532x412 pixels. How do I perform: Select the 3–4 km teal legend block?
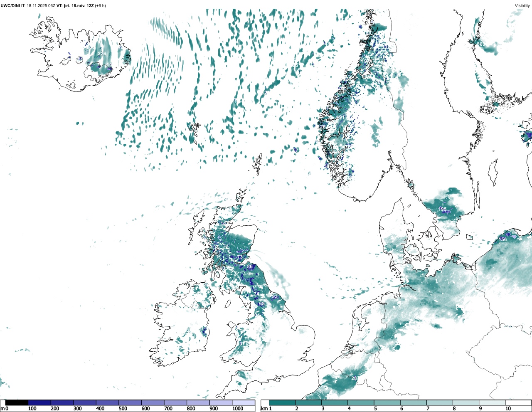tap(335, 402)
